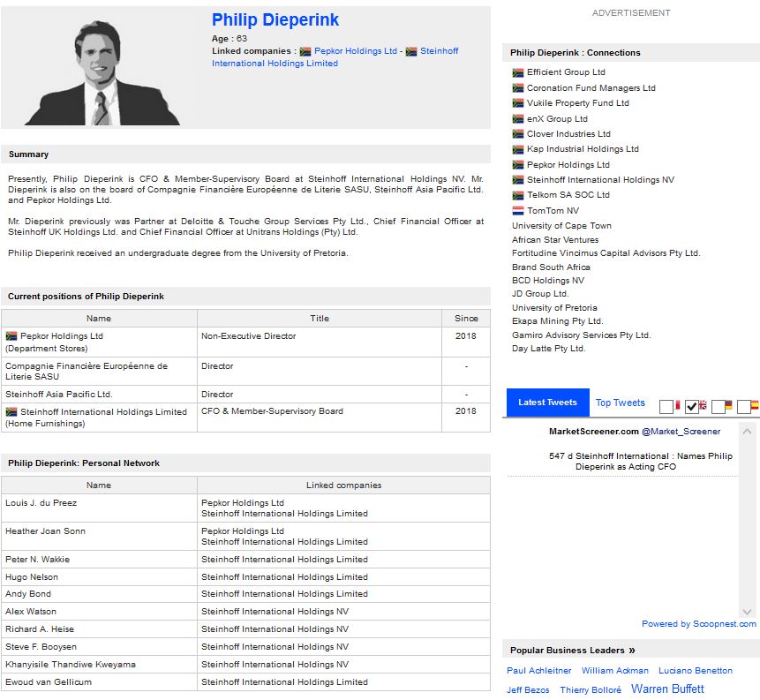Click TomTom NV connection
Viewport: 760px width, 700px height.
[553, 211]
